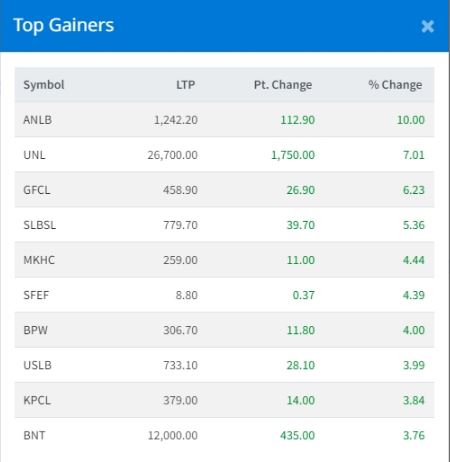Image resolution: width=450 pixels, height=462 pixels.
Task: Sort by Pt. Change column header
Action: 283,85
